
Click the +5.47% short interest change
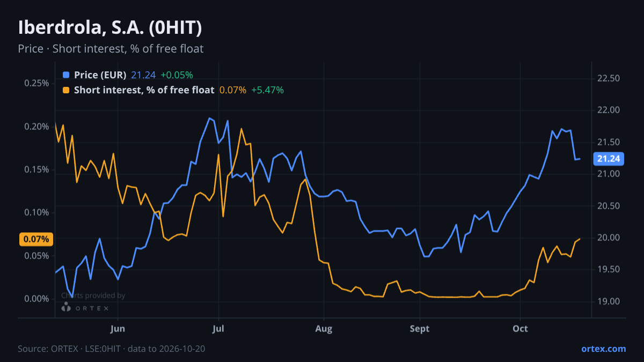[x=267, y=90]
